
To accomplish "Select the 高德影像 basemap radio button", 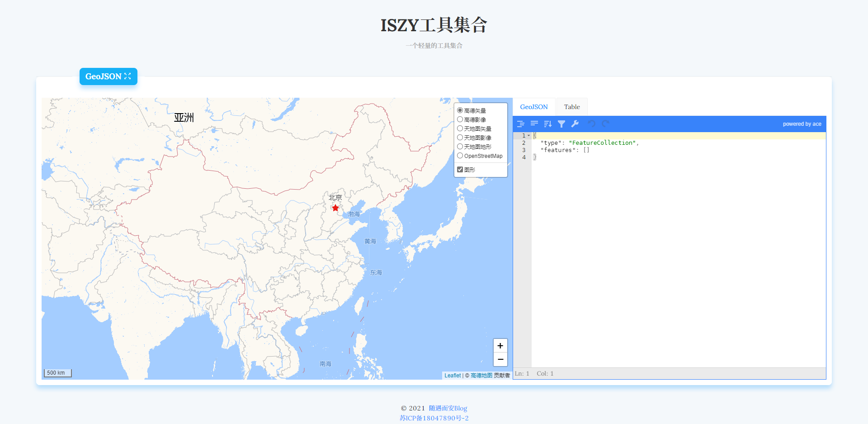I will click(460, 119).
